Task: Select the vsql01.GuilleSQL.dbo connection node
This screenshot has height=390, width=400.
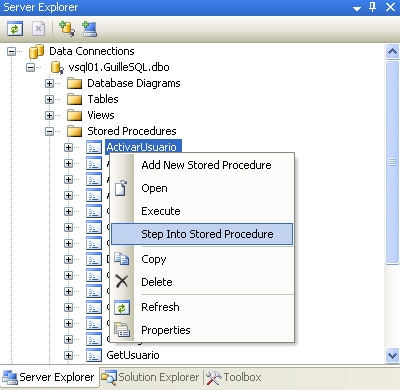Action: click(x=119, y=67)
